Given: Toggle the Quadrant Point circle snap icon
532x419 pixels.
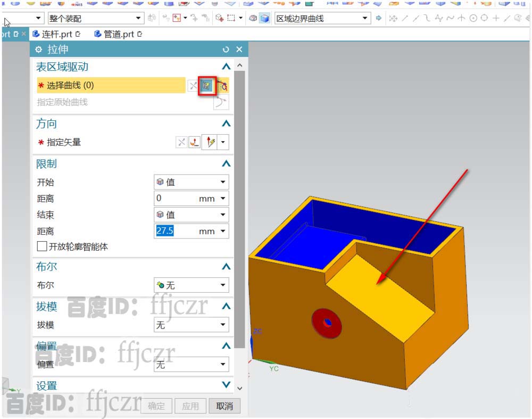Looking at the screenshot, I should click(484, 18).
